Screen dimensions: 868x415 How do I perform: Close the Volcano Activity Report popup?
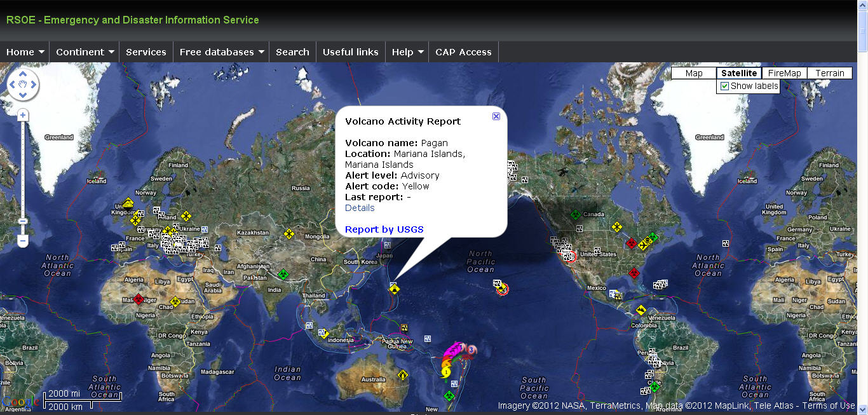tap(496, 116)
